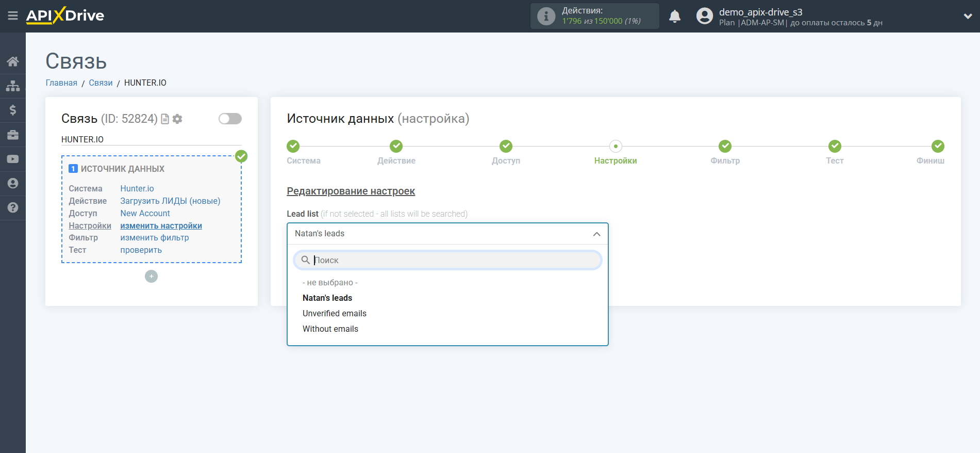Viewport: 980px width, 453px height.
Task: Click the user avatar icon
Action: [705, 16]
